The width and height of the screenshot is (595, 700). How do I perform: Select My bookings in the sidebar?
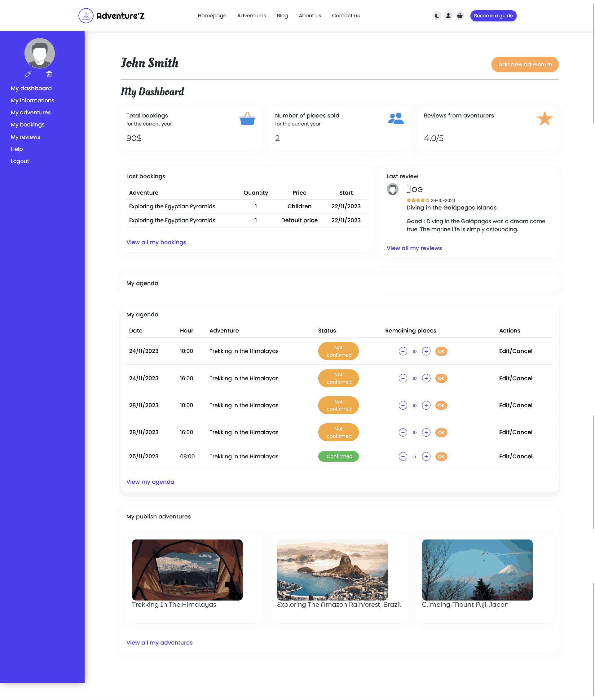28,125
